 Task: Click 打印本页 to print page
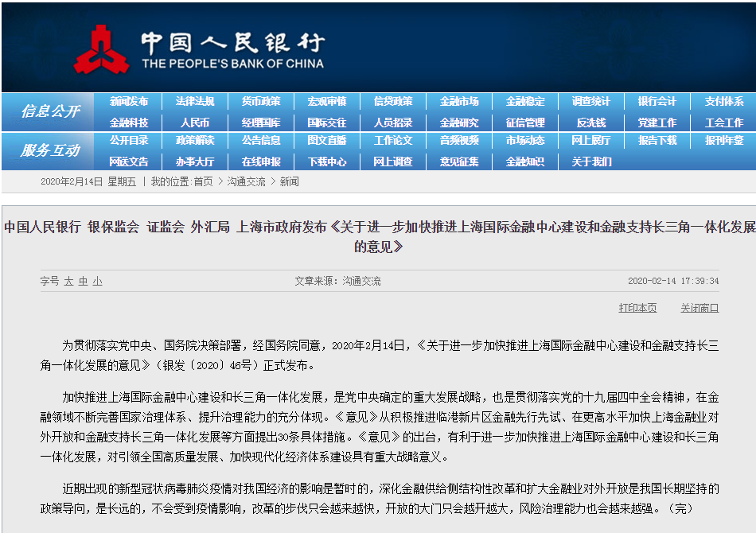pos(637,308)
